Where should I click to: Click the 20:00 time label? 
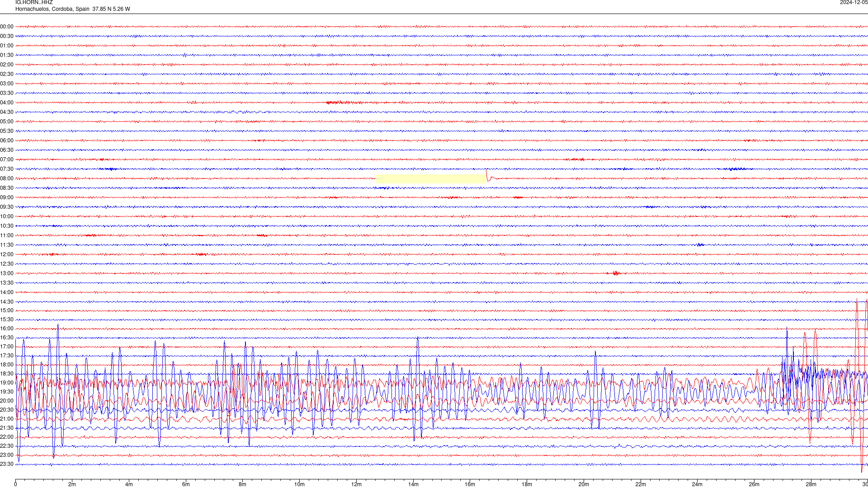pyautogui.click(x=7, y=401)
